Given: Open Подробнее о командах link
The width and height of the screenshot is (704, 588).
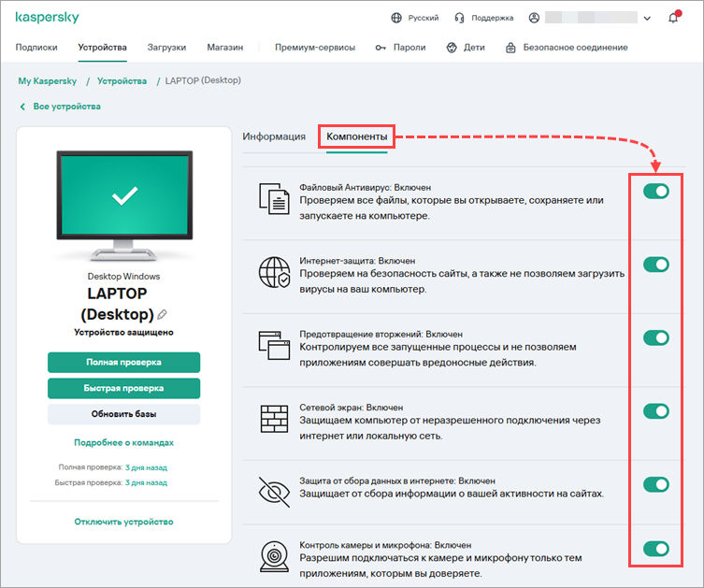Looking at the screenshot, I should coord(124,442).
